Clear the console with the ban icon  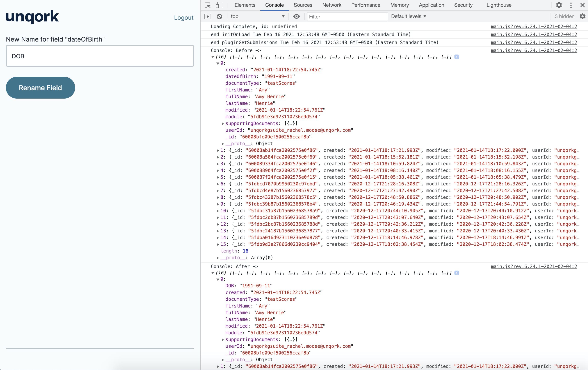tap(219, 16)
